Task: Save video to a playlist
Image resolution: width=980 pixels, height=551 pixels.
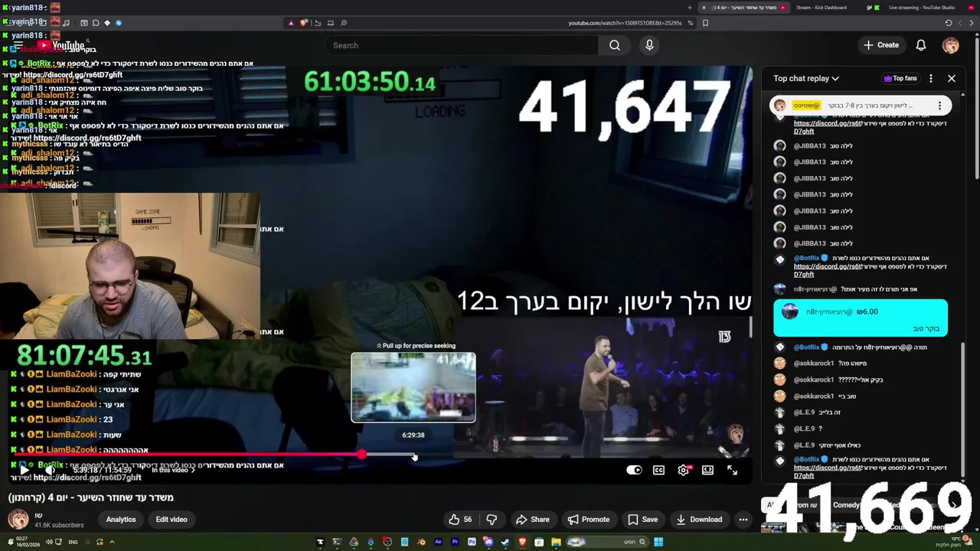Action: 642,520
